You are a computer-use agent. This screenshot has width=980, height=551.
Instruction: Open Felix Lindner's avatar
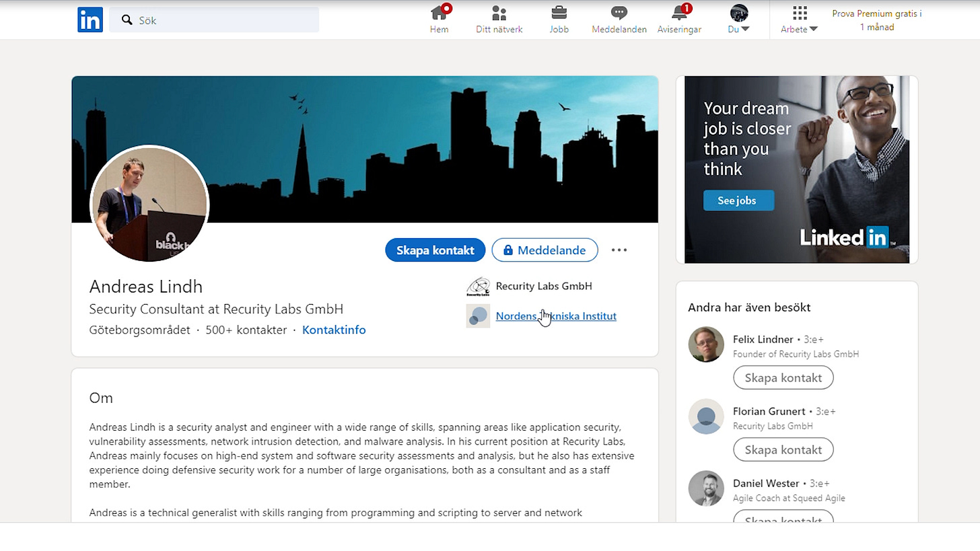[706, 344]
